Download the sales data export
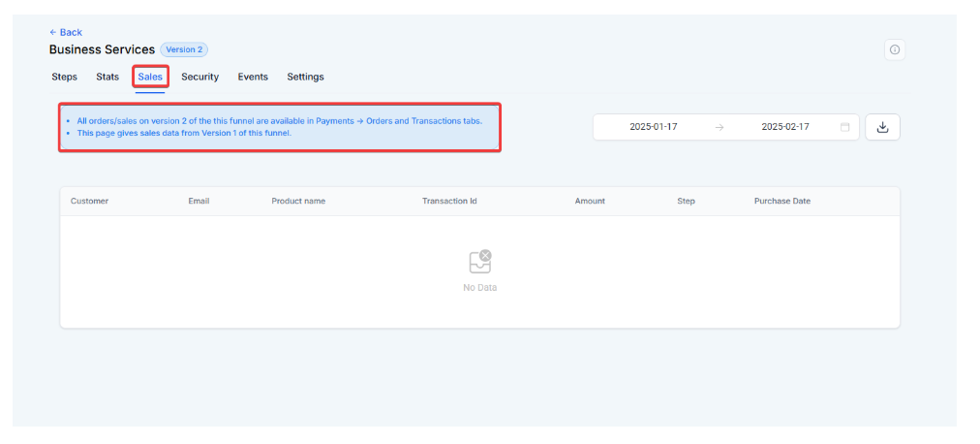980x444 pixels. (881, 127)
